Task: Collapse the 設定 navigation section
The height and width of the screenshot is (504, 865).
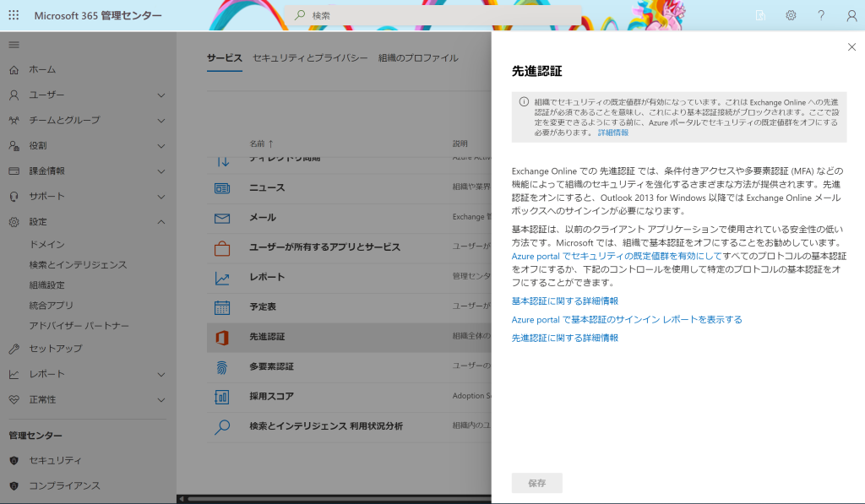Action: 161,222
